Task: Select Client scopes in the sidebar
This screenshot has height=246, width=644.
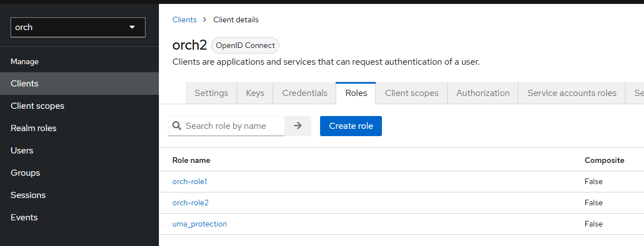Action: click(x=37, y=106)
